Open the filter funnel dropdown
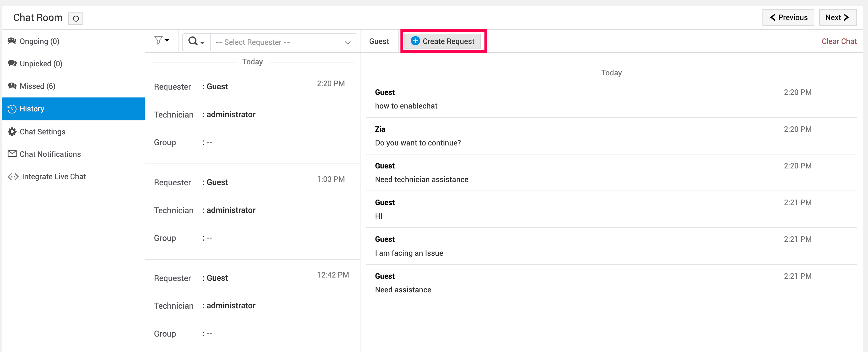 [162, 41]
